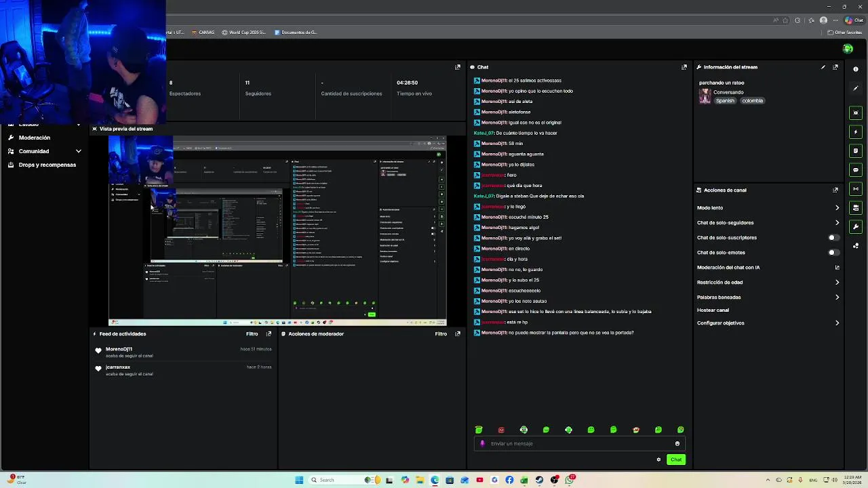The width and height of the screenshot is (868, 488).
Task: Open Filtro in Acciones de moderador
Action: [441, 333]
